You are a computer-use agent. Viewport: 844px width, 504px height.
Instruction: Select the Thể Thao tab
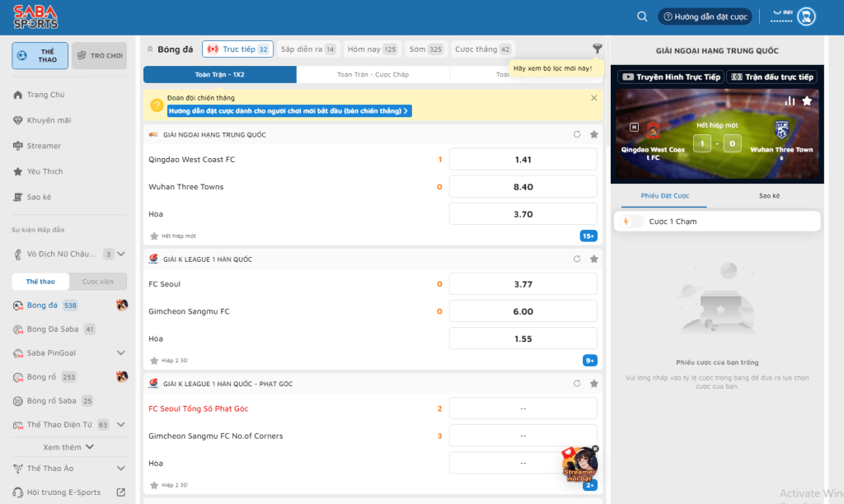[40, 55]
